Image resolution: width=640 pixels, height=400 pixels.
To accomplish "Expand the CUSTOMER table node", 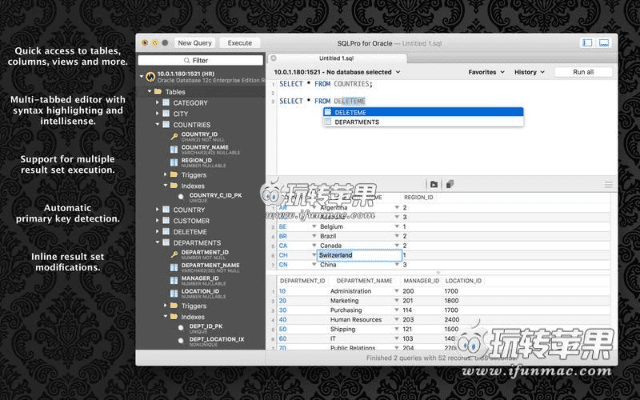I will click(x=156, y=220).
